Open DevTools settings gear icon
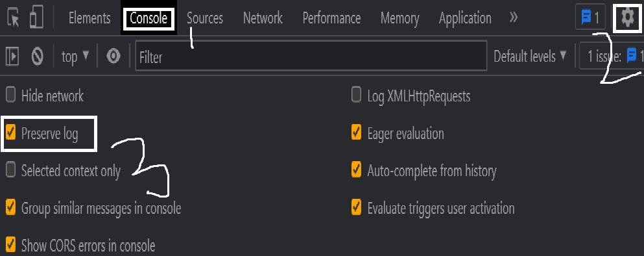This screenshot has width=644, height=256. point(627,18)
